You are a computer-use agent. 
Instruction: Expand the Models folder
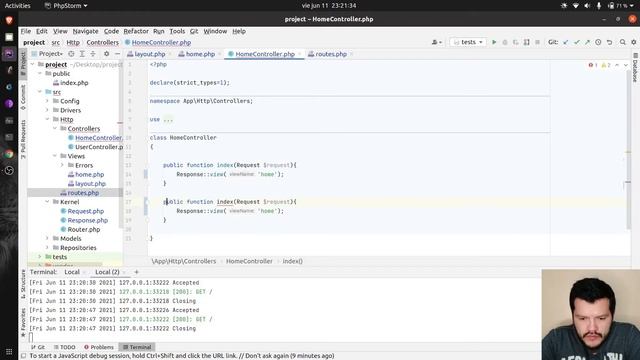pos(47,238)
